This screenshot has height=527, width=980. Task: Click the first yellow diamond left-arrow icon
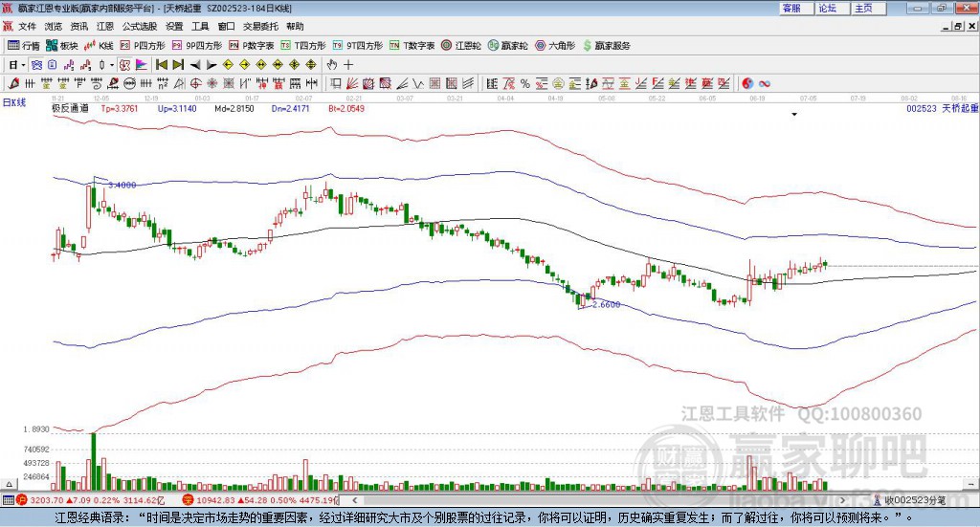(228, 65)
